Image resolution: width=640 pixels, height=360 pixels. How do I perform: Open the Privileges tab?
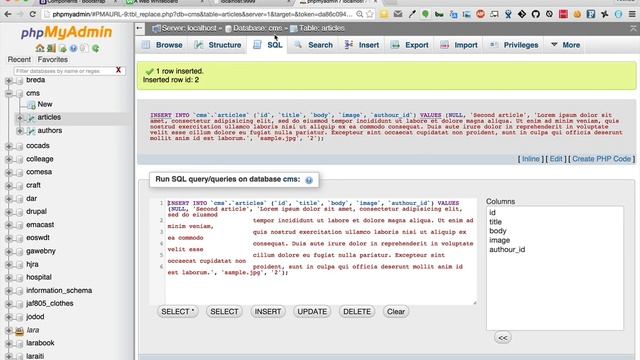514,45
